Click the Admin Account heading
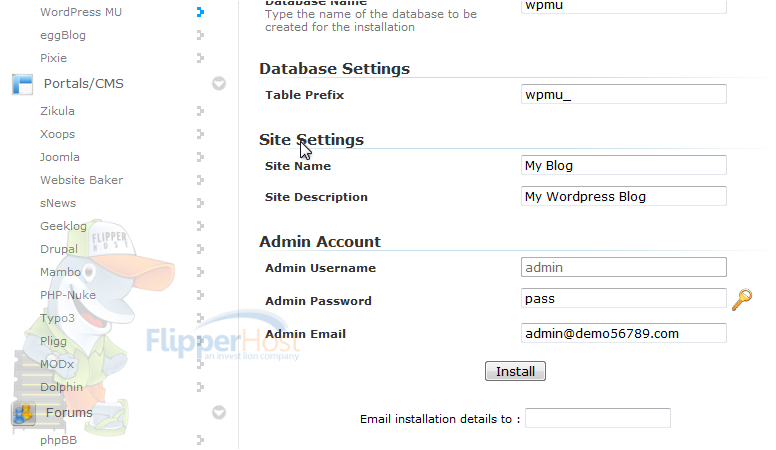776x450 pixels. 320,242
